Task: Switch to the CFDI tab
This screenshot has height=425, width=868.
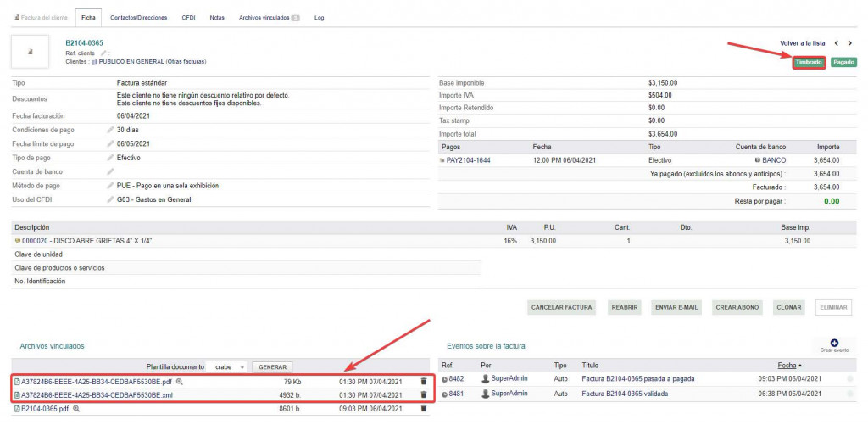Action: 188,17
